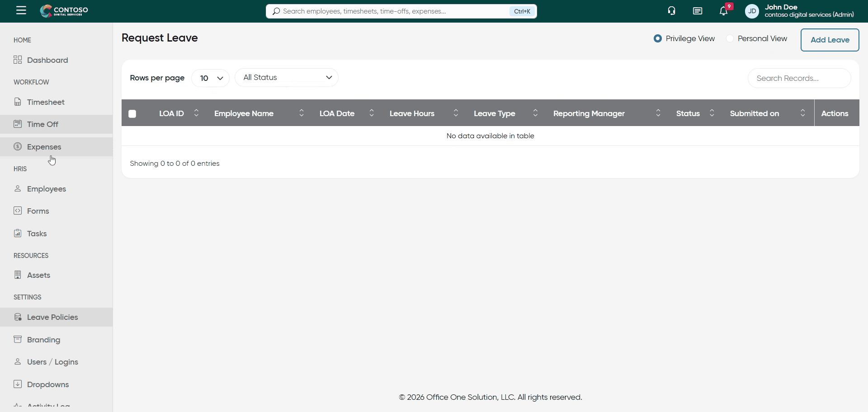Open the notifications bell icon
Image resolution: width=868 pixels, height=412 pixels.
(724, 11)
